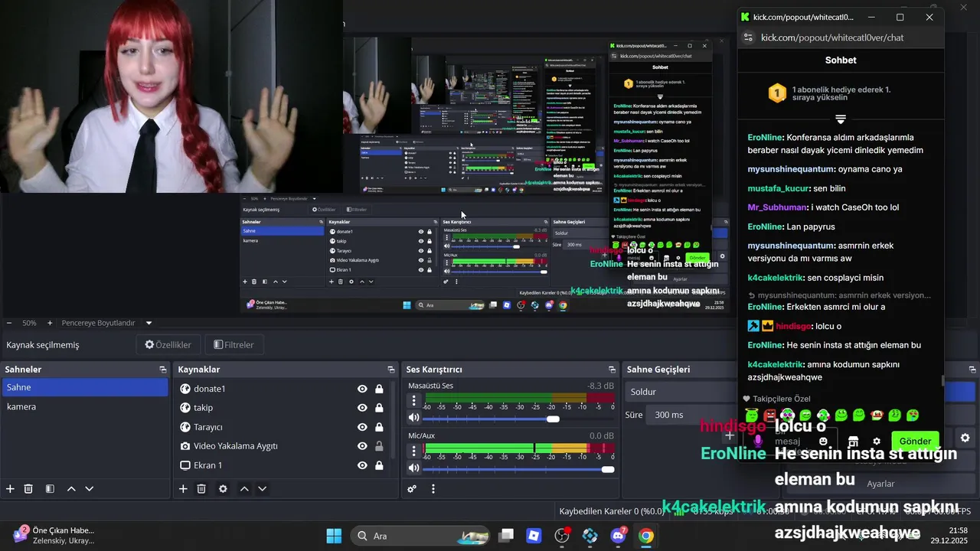Open Chrome taskbar icon
This screenshot has height=551, width=980.
(646, 536)
